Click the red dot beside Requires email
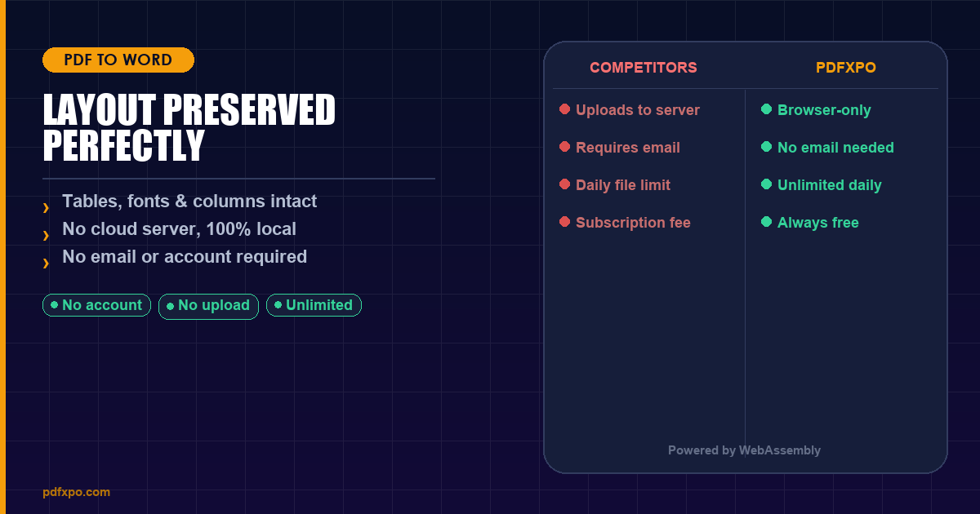 [564, 147]
